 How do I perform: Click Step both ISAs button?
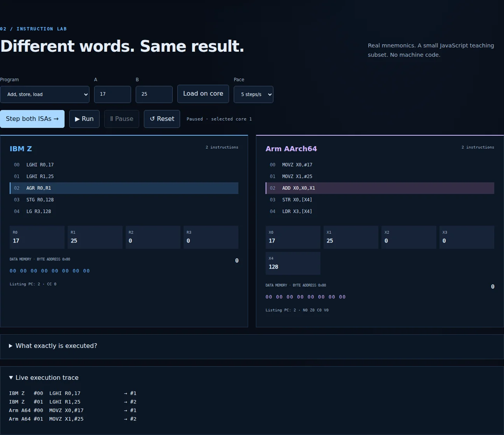point(32,119)
